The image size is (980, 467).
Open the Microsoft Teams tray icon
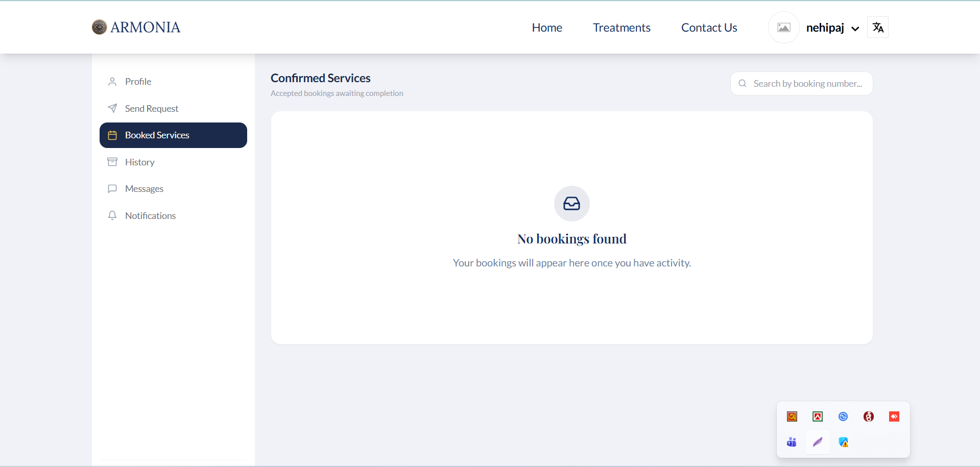[x=792, y=442]
